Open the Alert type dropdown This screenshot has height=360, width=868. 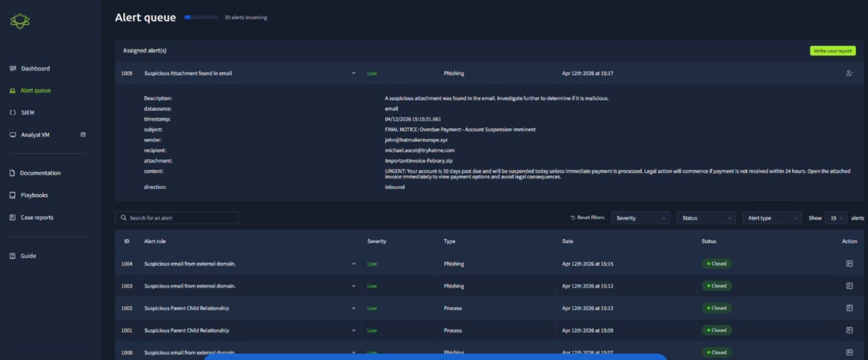[772, 218]
